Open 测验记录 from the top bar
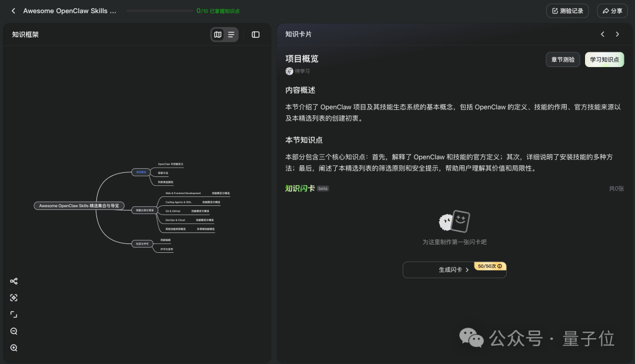The height and width of the screenshot is (364, 635). tap(567, 11)
